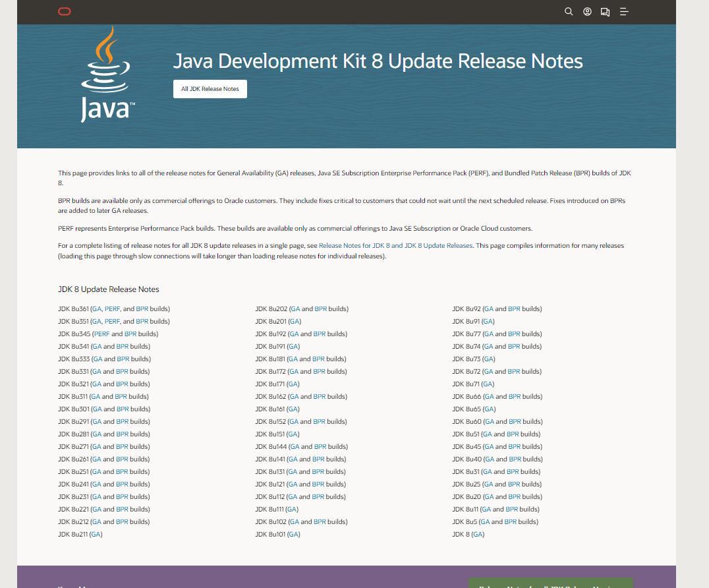Open GA link for JDK 8u73
Image resolution: width=709 pixels, height=588 pixels.
(x=489, y=359)
